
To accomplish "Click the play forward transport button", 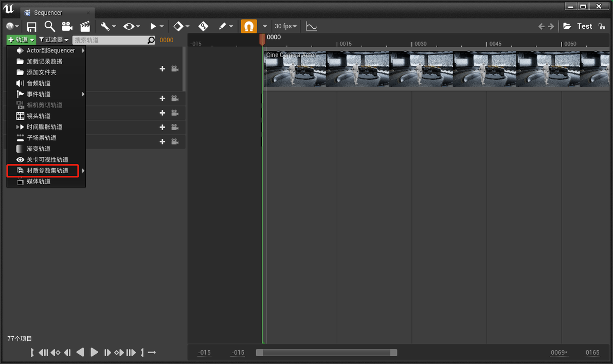I will tap(94, 352).
